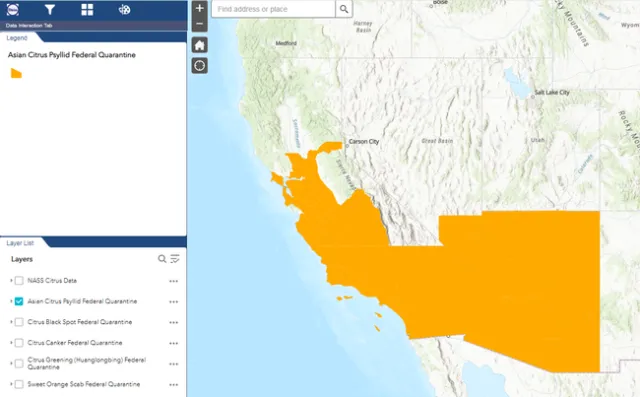This screenshot has height=397, width=640.
Task: Find my location on map
Action: (200, 65)
